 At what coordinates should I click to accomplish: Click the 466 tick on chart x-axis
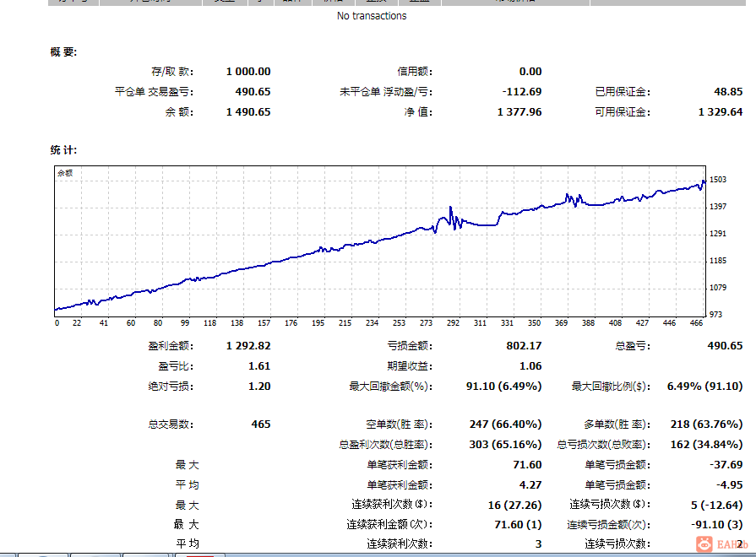coord(696,323)
